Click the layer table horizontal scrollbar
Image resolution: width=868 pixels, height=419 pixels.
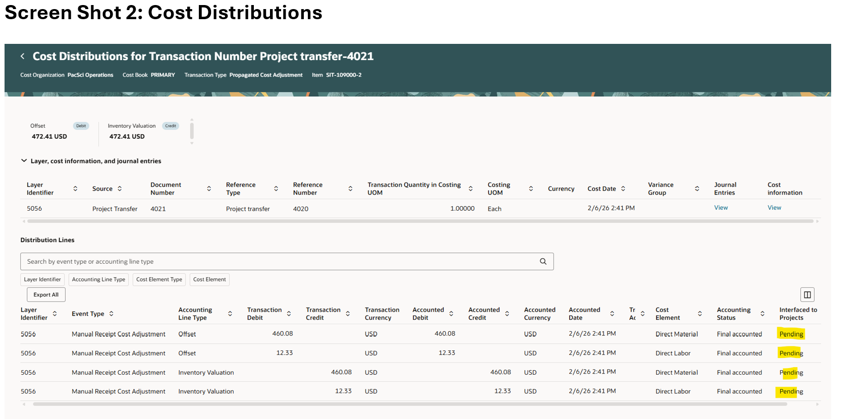[x=420, y=221]
